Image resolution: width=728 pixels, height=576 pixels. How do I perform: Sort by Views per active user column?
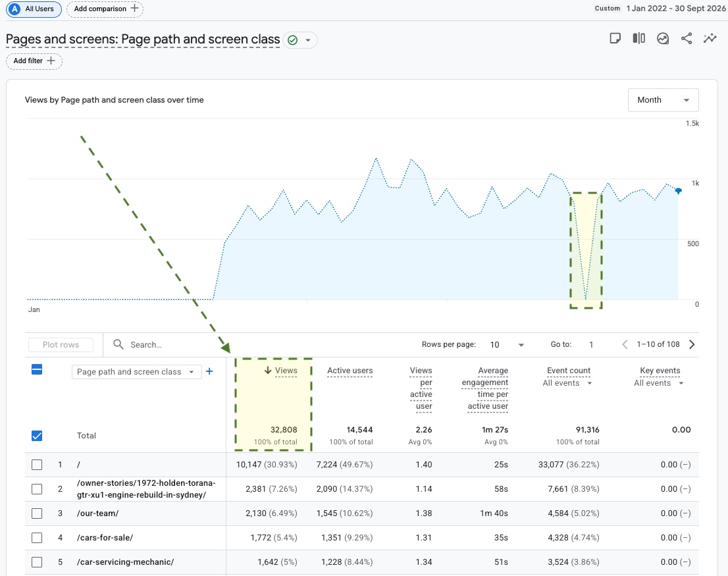(421, 388)
